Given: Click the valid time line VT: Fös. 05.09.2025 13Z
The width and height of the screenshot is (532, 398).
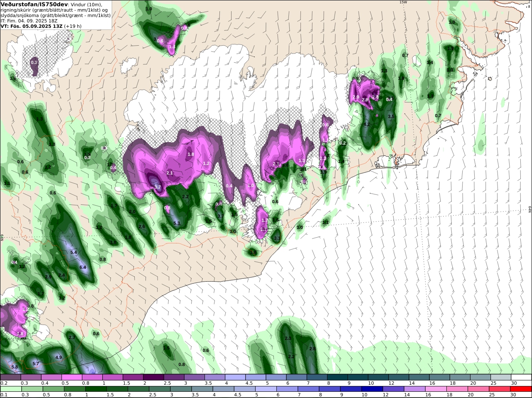Looking at the screenshot, I should (31, 26).
